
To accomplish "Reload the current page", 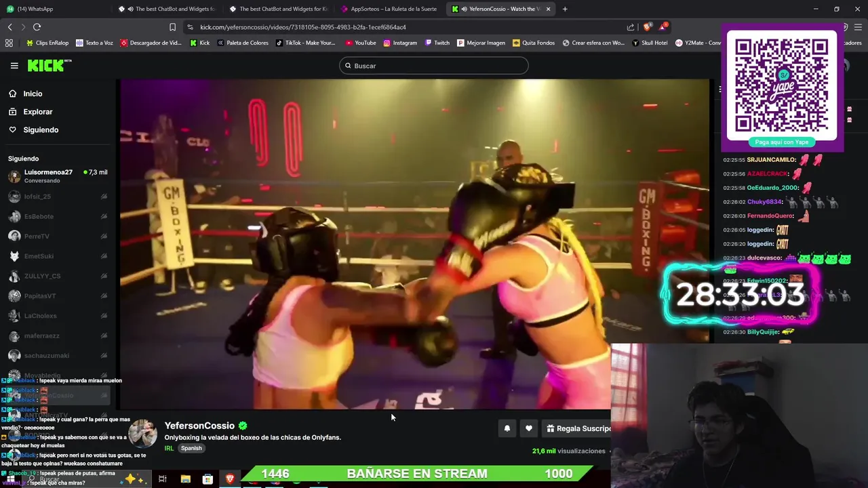I will [37, 27].
